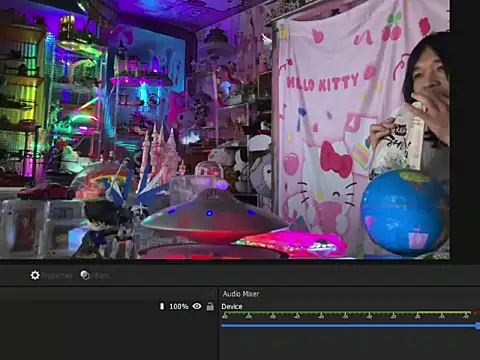The height and width of the screenshot is (360, 480).
Task: Click the green Device audio level meter
Action: click(x=320, y=313)
